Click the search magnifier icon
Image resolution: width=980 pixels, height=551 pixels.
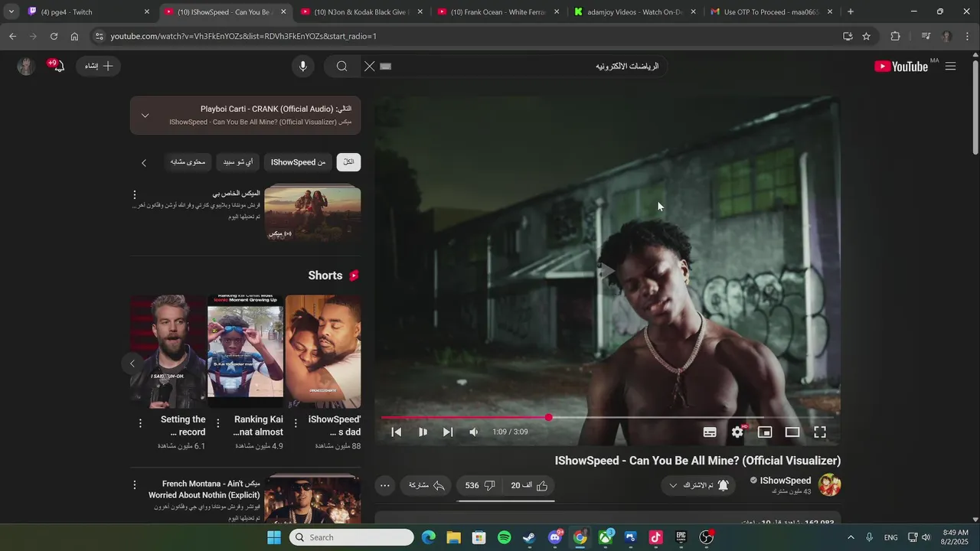point(342,67)
